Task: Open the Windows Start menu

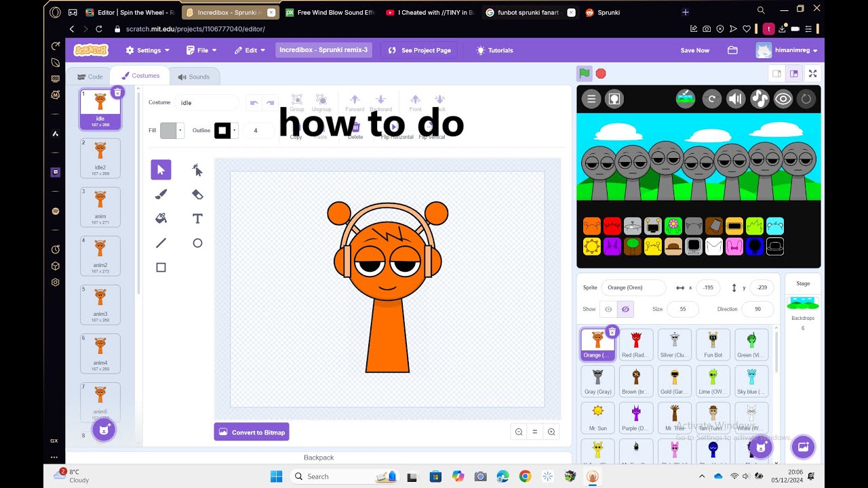Action: pyautogui.click(x=277, y=476)
